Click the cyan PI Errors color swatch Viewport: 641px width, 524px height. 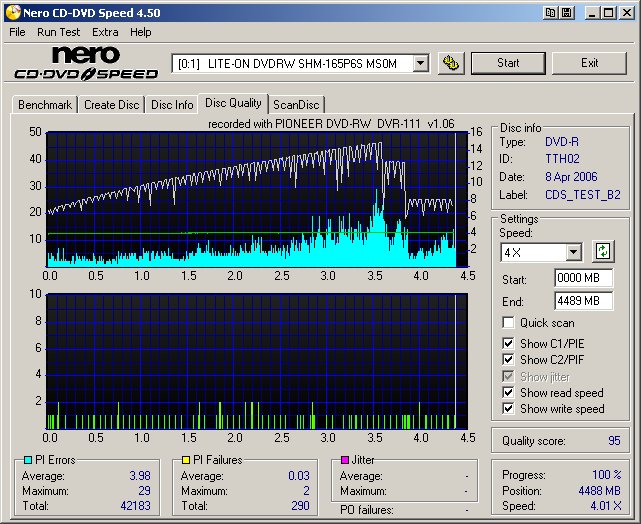tap(28, 460)
